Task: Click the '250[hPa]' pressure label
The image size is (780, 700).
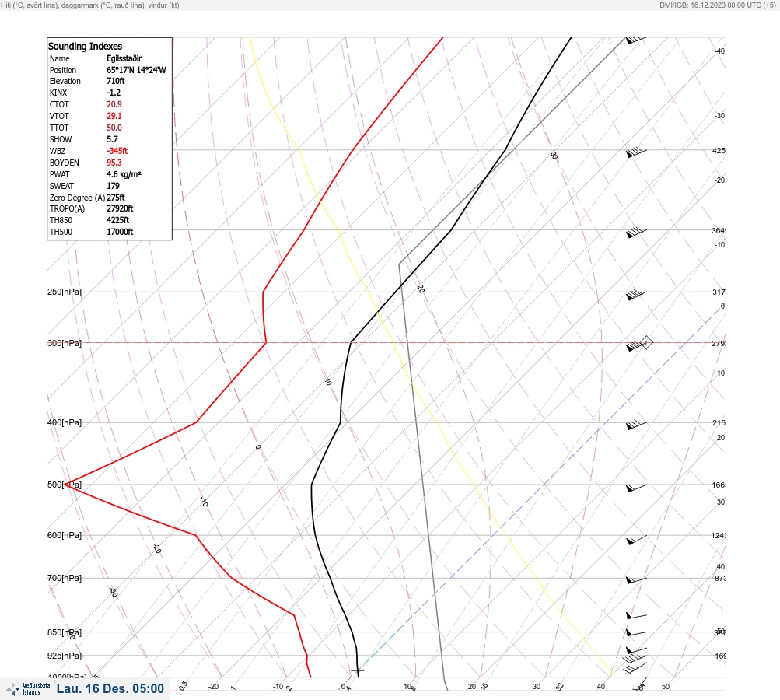Action: (x=65, y=292)
